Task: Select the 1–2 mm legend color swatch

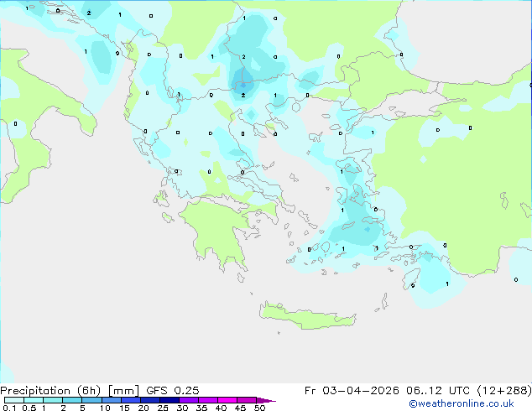Action: [x=53, y=400]
